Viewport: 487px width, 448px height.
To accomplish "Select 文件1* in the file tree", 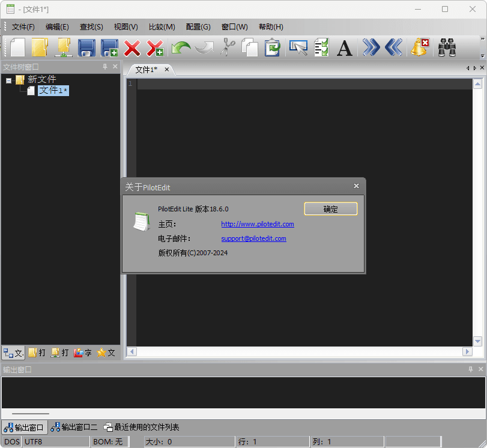I will (53, 91).
